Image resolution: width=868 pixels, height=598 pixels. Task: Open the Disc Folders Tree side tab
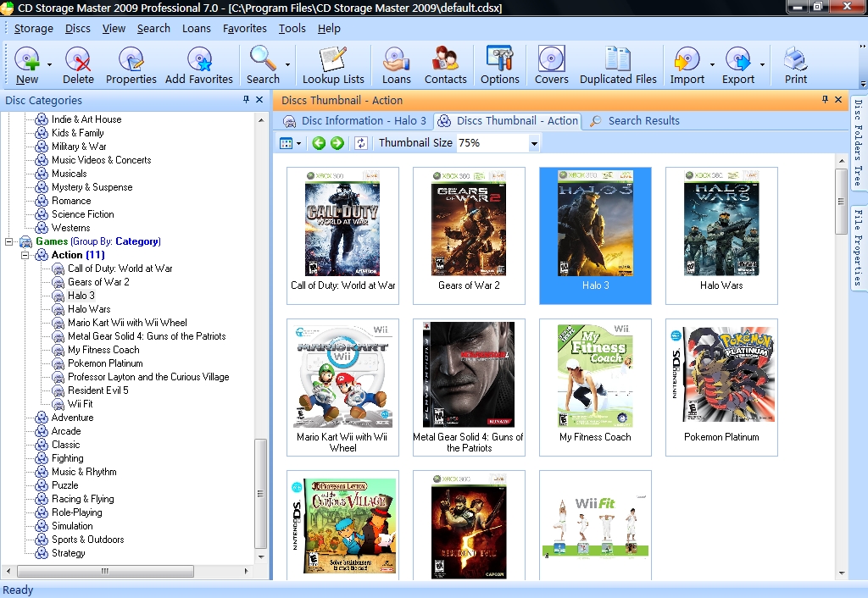[x=858, y=142]
